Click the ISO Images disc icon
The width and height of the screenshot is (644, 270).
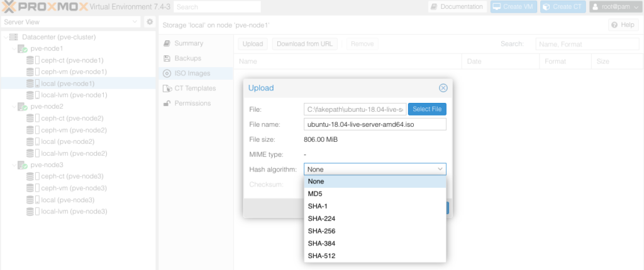coord(167,73)
